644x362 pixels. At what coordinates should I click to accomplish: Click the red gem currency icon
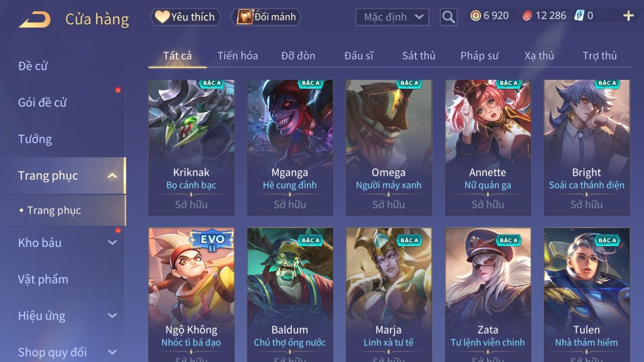coord(527,16)
